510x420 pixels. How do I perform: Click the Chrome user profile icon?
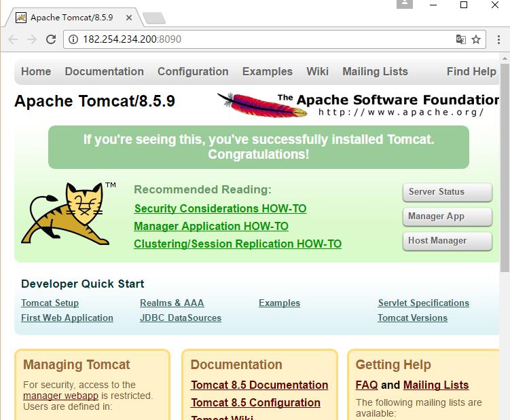pyautogui.click(x=405, y=4)
